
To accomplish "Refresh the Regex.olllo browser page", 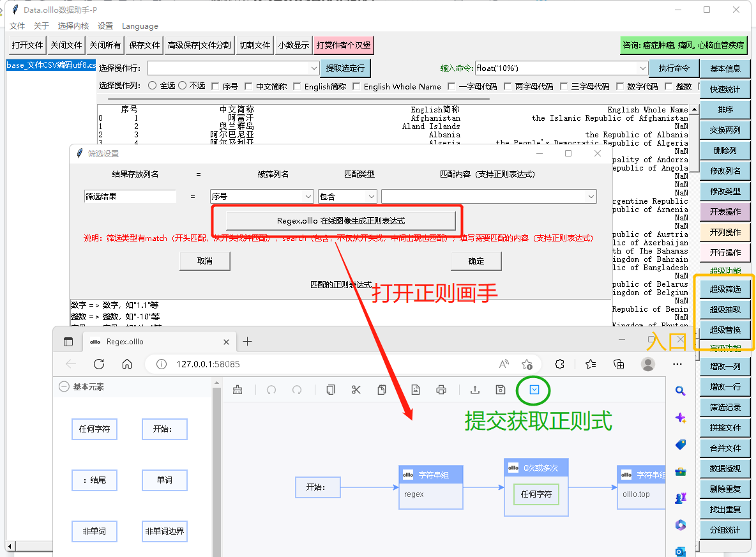I will tap(99, 364).
